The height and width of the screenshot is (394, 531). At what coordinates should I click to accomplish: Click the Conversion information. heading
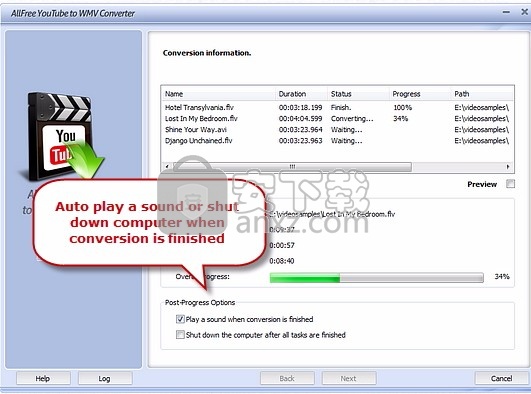point(207,53)
